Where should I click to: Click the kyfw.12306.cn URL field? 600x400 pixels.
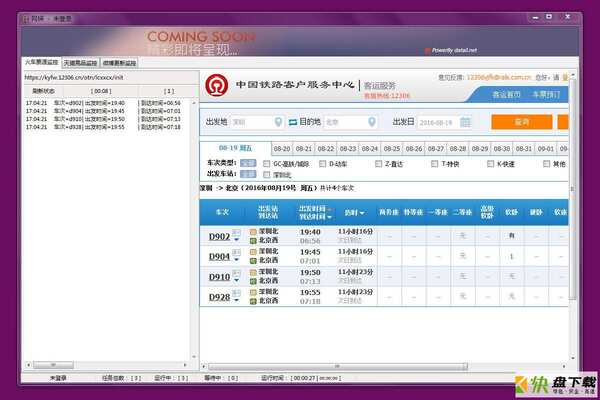coord(111,77)
